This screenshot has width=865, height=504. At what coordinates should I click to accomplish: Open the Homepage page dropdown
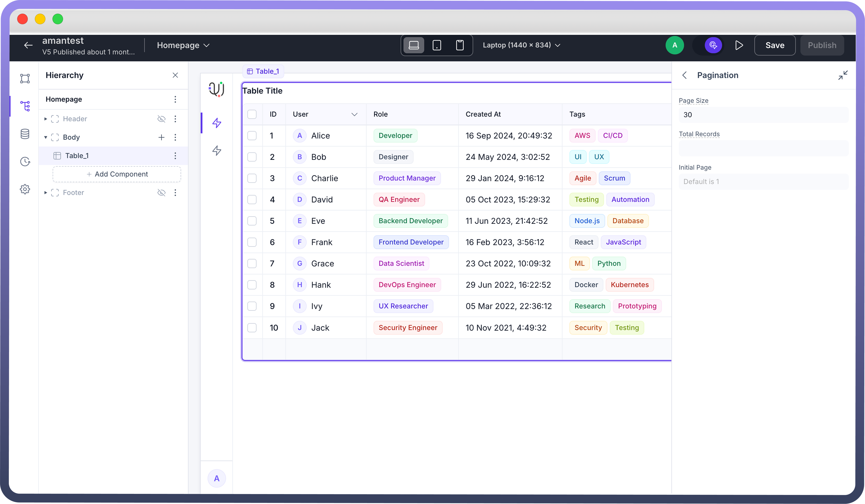[183, 45]
